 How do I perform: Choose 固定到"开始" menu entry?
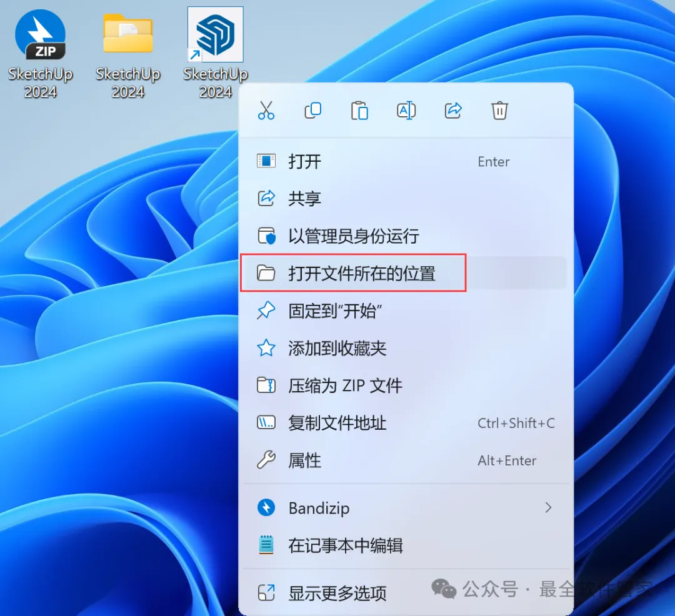click(406, 310)
